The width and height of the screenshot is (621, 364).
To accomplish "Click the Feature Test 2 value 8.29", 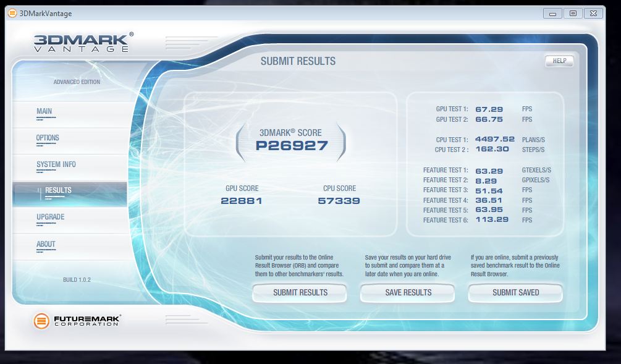I will click(486, 181).
